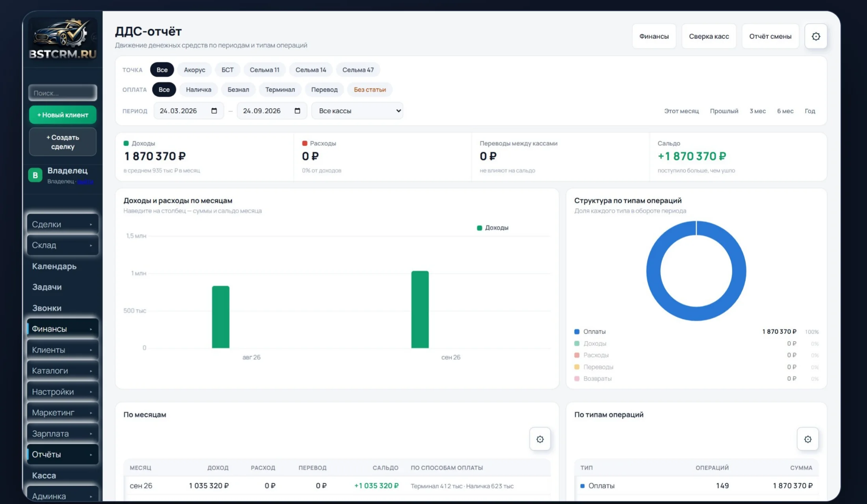Click + Новый клиент button
This screenshot has height=504, width=867.
pos(63,115)
